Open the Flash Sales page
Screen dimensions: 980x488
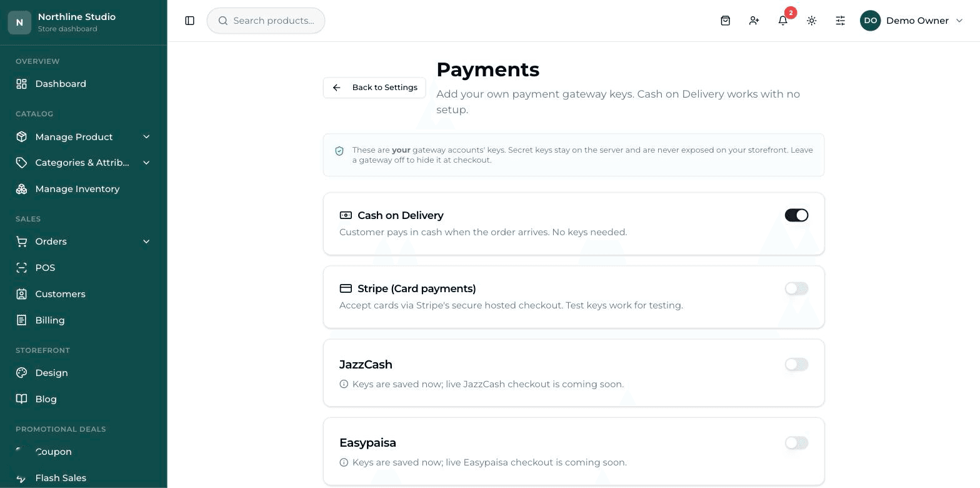click(83, 478)
